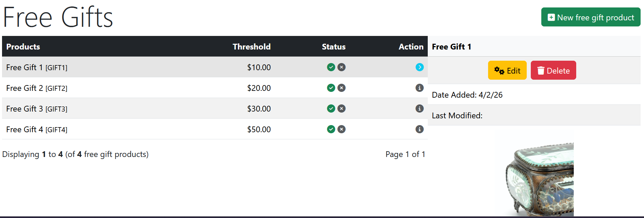Disable Free Gift 3 with gray X icon
Viewport: 644px width, 218px height.
342,108
